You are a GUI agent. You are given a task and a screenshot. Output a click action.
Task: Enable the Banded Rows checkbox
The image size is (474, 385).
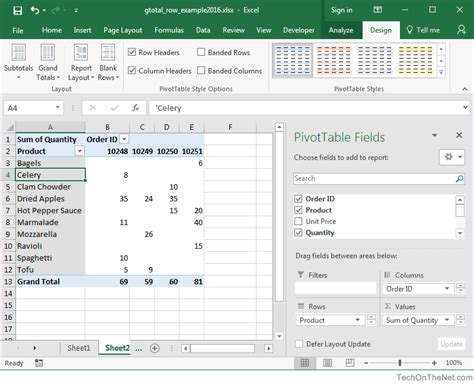click(x=201, y=52)
